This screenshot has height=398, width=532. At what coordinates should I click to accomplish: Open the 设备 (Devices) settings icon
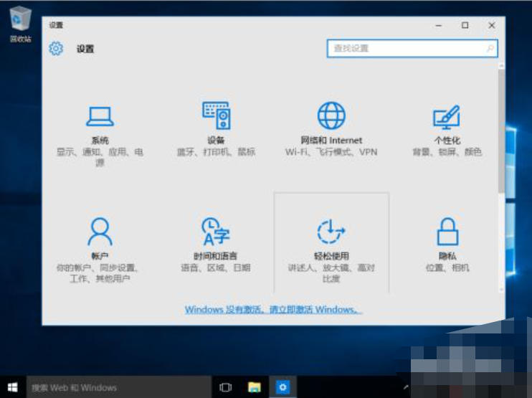coord(216,115)
